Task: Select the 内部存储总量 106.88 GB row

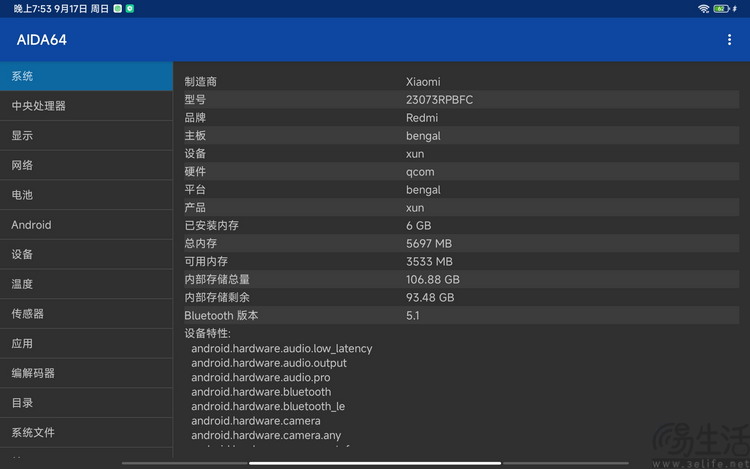Action: (462, 279)
